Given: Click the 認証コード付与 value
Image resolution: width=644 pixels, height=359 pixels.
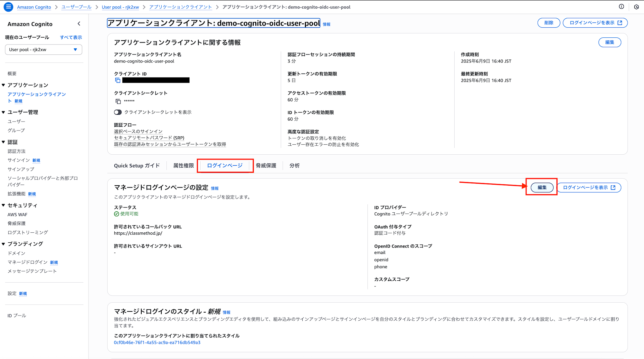Looking at the screenshot, I should [x=390, y=233].
